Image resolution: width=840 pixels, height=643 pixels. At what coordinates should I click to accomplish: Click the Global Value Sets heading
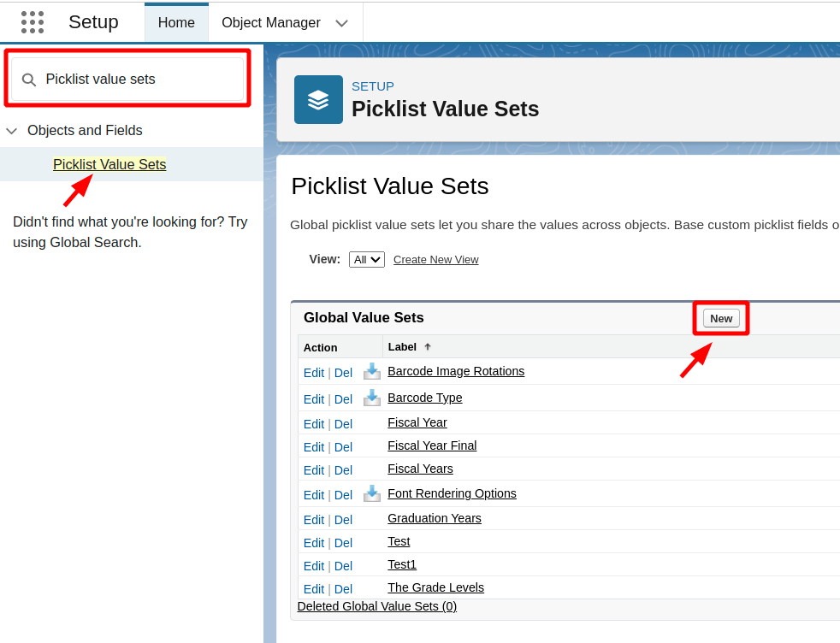[364, 317]
